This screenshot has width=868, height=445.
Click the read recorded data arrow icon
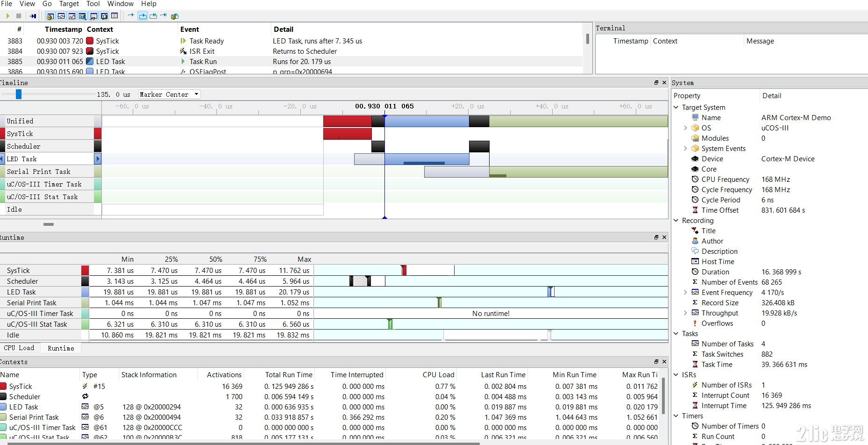[x=33, y=16]
